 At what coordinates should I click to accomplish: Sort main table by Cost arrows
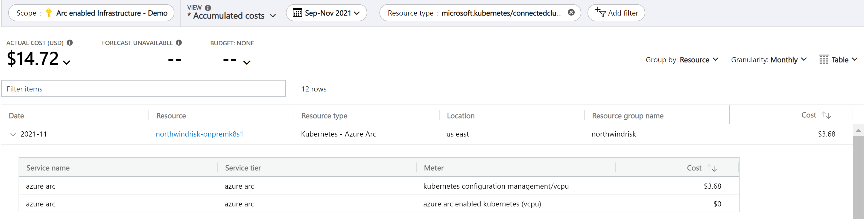point(826,115)
